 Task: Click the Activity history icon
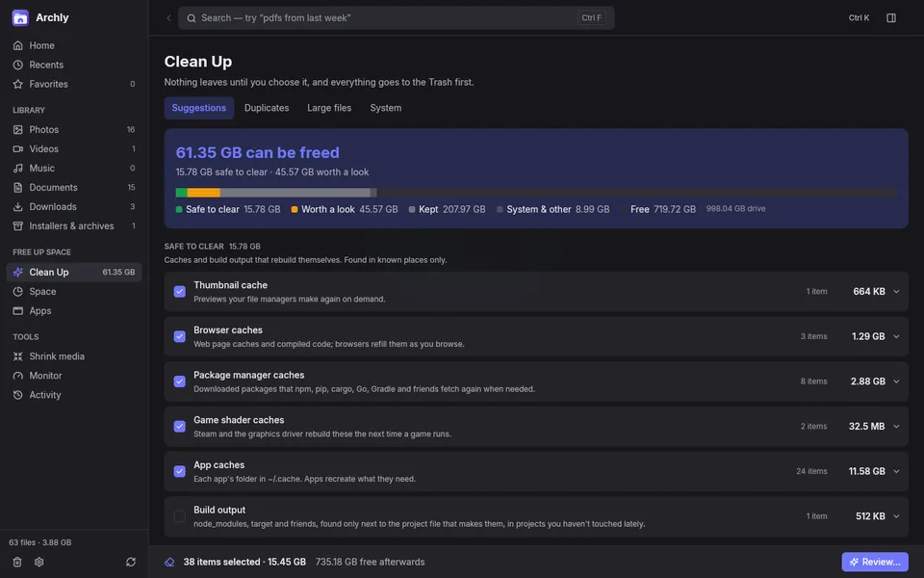point(17,395)
